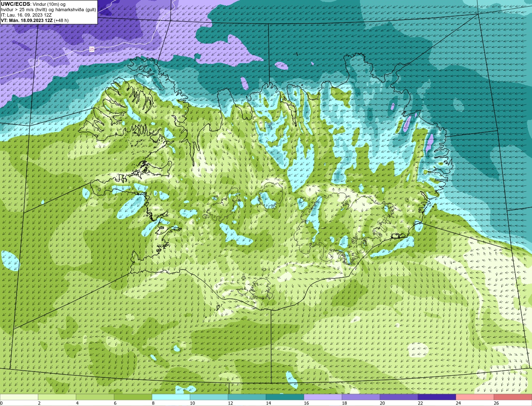532x406 pixels.
Task: Click the "20" label on the color scale
Action: click(x=382, y=403)
